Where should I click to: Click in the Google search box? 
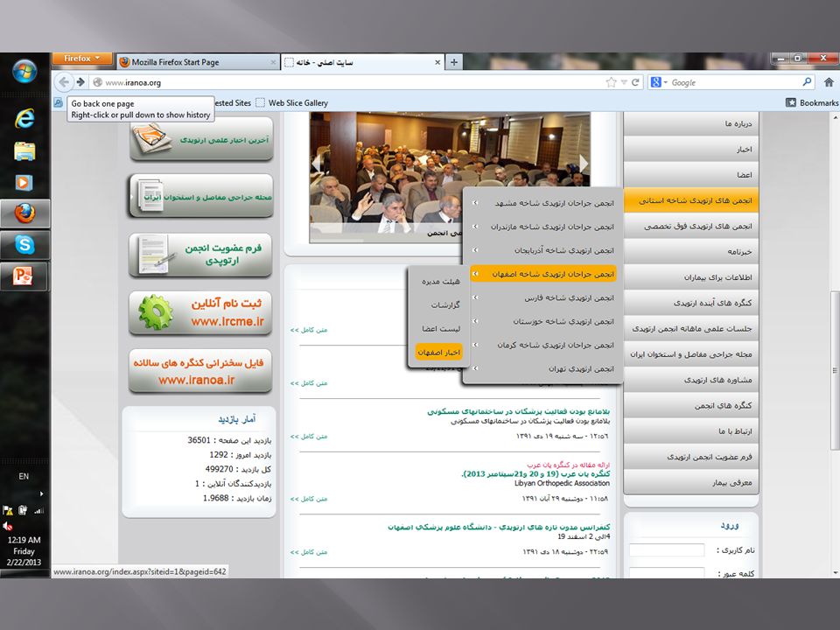(x=734, y=82)
